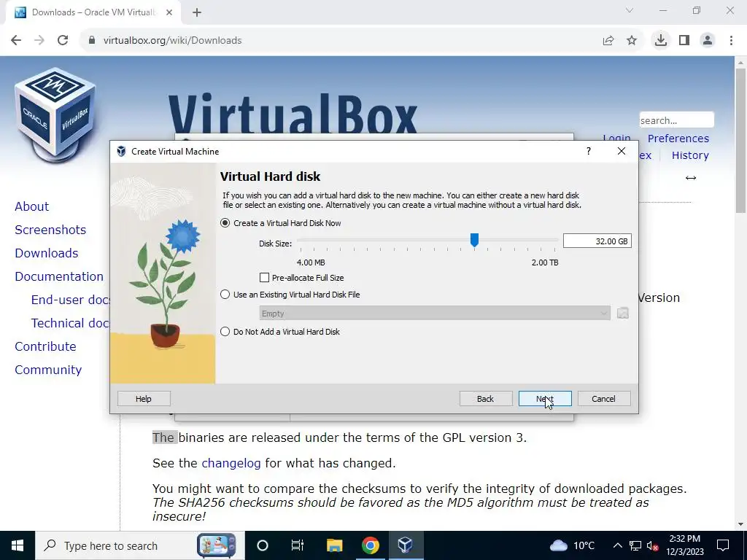Click the address bar URL
747x560 pixels.
172,41
